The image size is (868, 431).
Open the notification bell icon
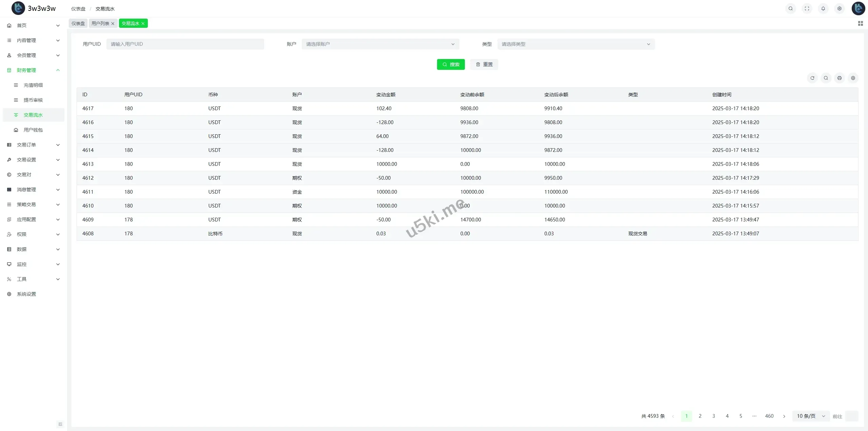[823, 8]
